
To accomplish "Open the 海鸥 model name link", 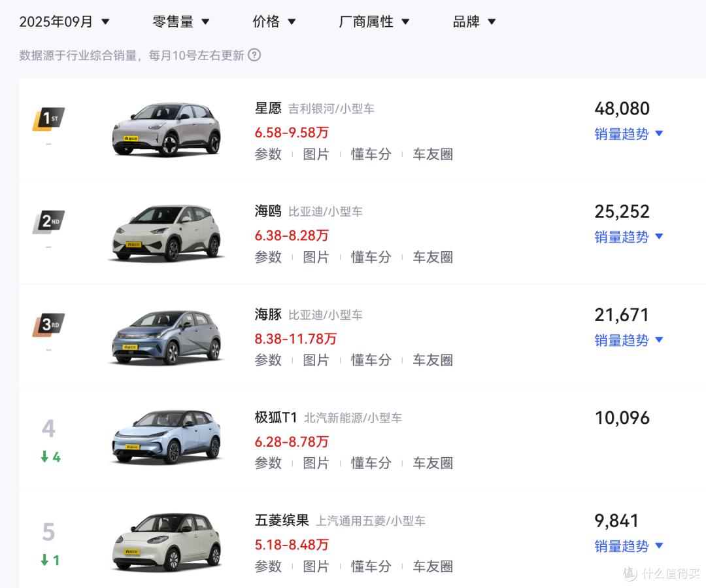I will 268,211.
